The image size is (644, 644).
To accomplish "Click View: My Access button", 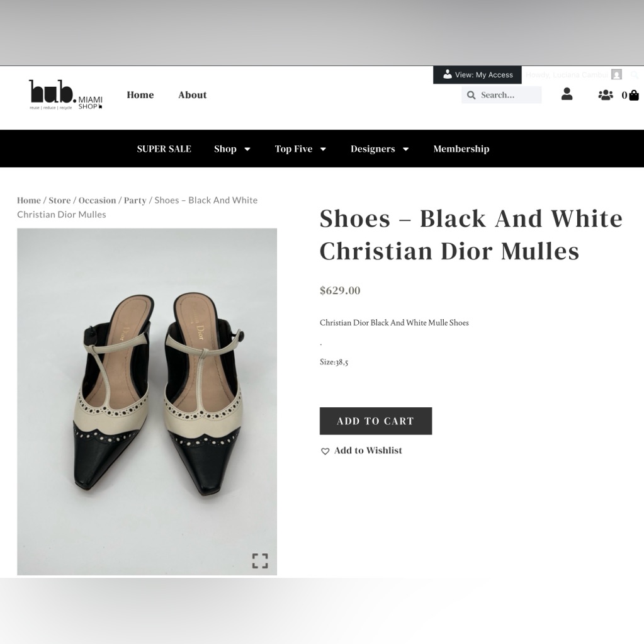I will tap(477, 75).
